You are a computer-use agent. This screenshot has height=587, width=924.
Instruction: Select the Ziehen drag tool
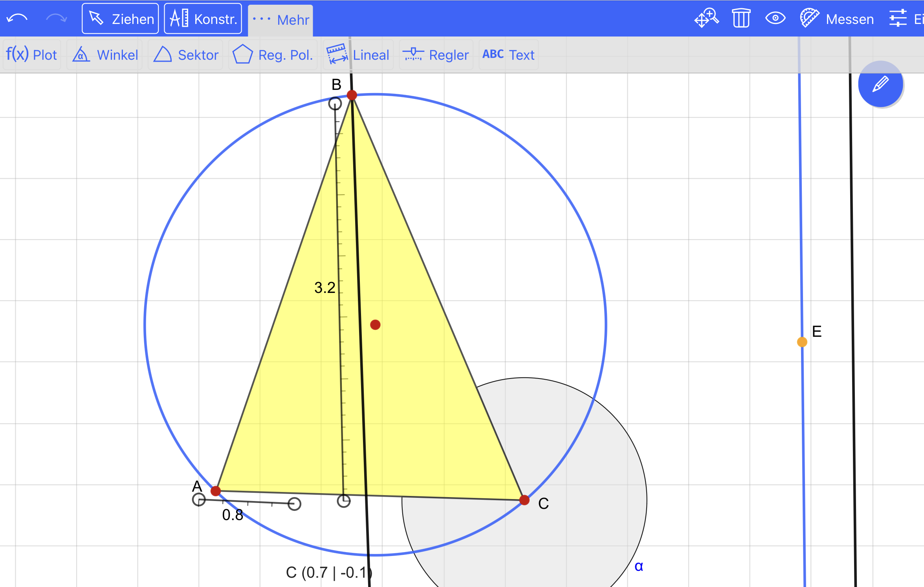pyautogui.click(x=120, y=19)
